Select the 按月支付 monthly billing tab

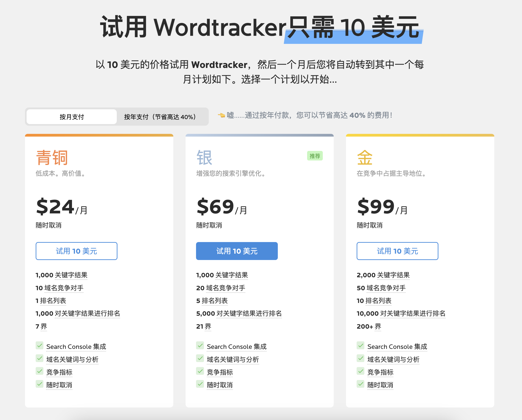coord(72,117)
